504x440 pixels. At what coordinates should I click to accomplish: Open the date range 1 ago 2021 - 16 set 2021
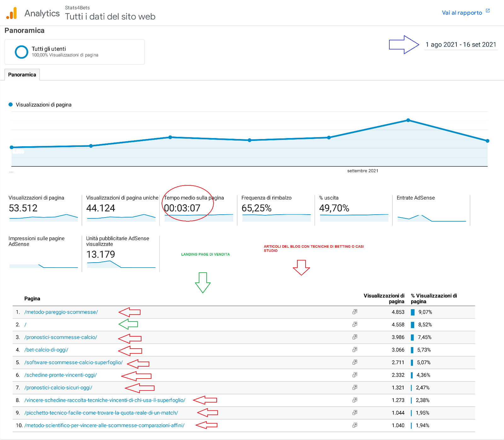click(461, 45)
